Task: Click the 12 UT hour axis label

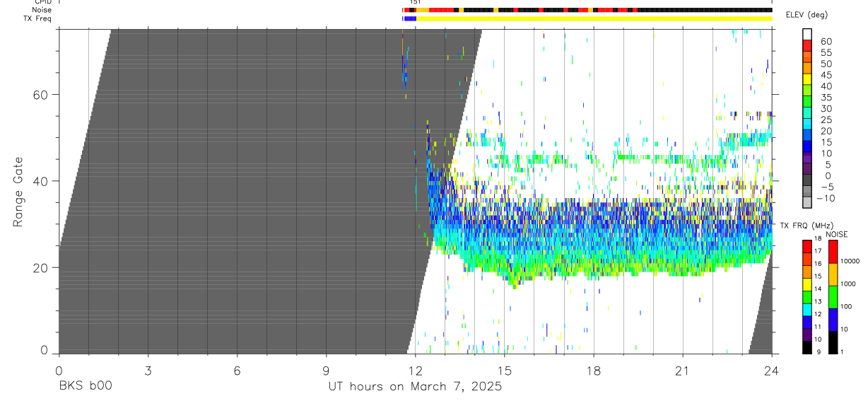Action: [x=415, y=371]
